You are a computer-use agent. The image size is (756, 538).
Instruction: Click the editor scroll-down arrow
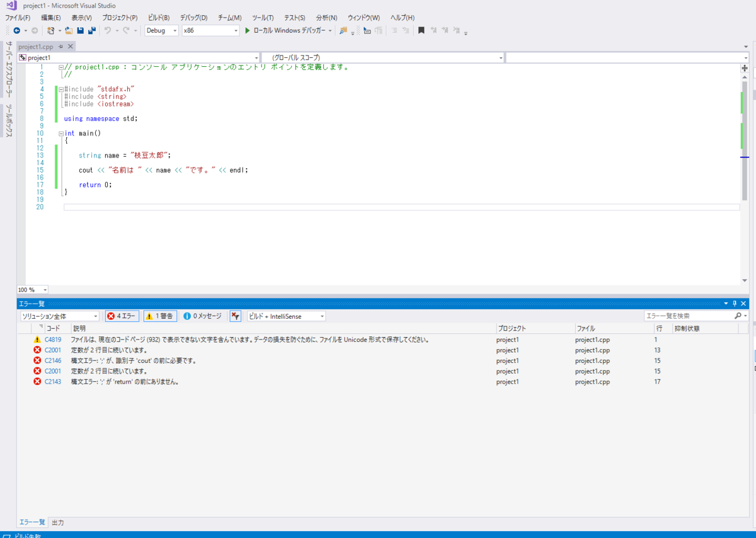tap(745, 280)
